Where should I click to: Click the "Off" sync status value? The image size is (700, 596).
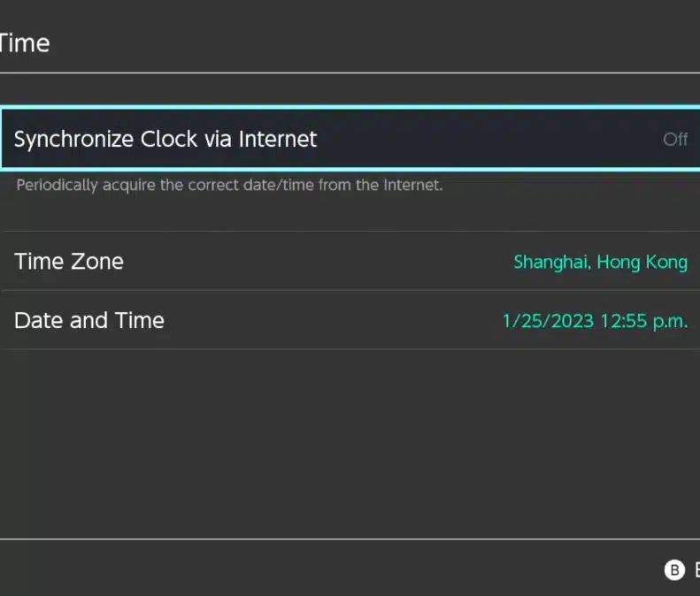click(675, 140)
